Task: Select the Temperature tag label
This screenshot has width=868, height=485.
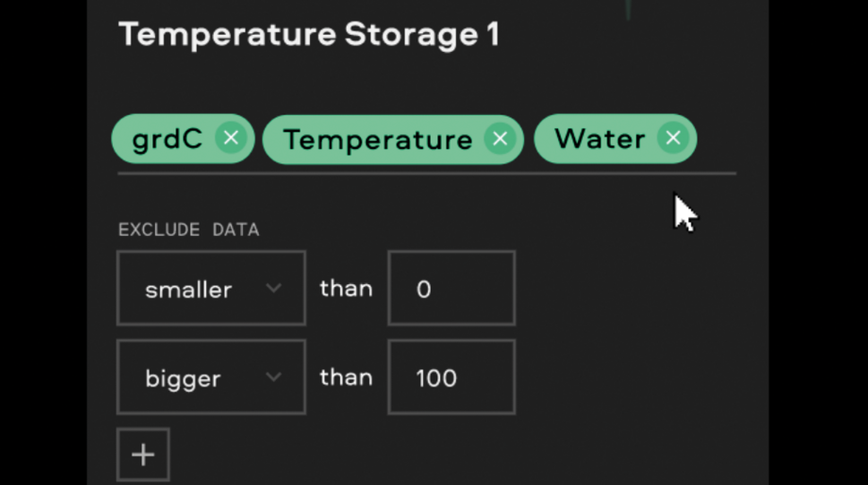Action: click(377, 139)
